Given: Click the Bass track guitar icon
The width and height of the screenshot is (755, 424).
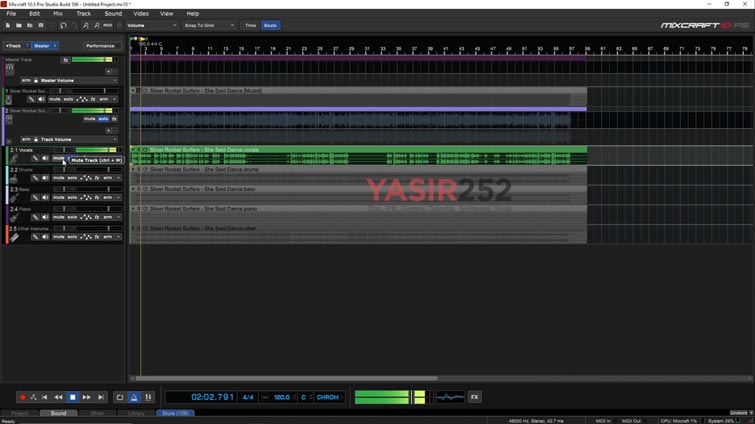Looking at the screenshot, I should pos(14,198).
